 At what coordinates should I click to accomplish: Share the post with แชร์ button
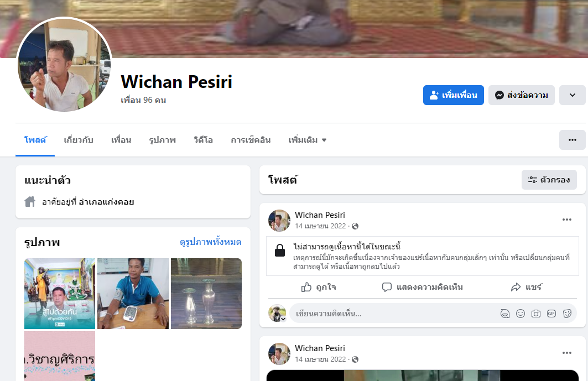(526, 287)
